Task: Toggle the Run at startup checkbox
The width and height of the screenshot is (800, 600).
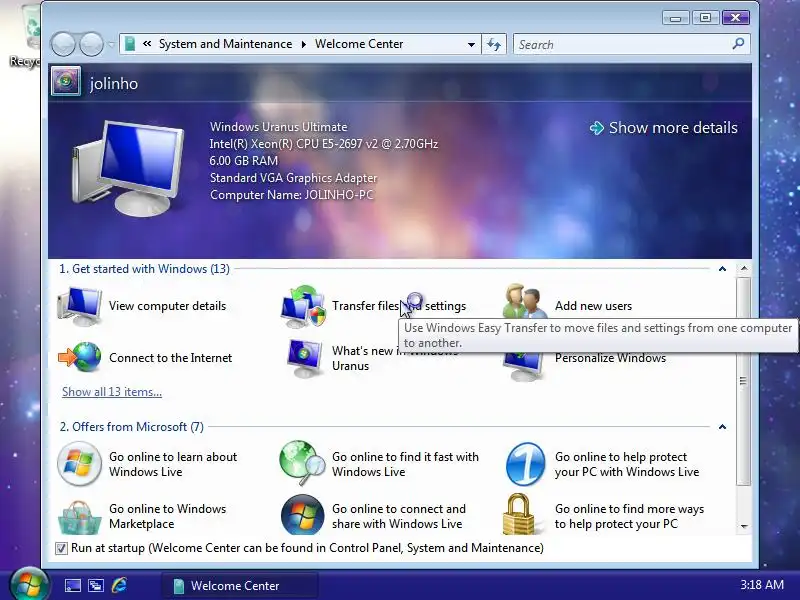Action: point(61,548)
